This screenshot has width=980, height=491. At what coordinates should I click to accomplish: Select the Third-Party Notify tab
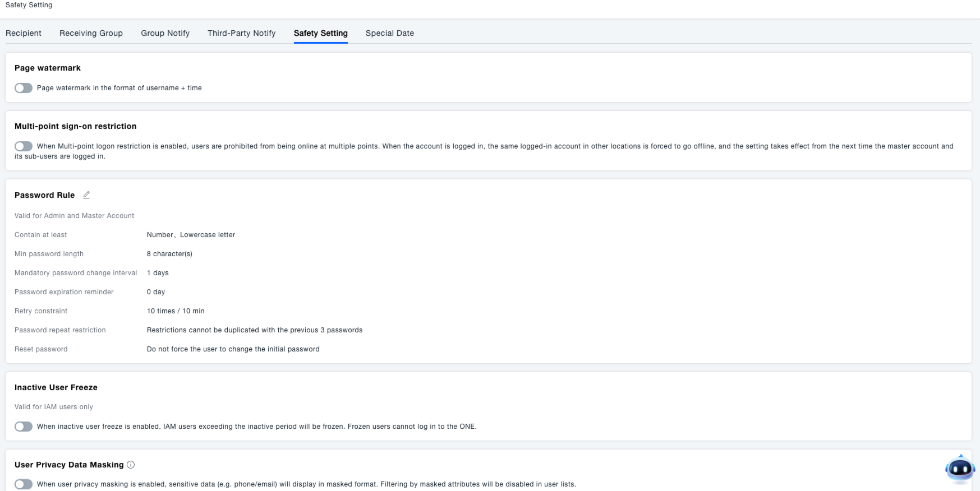(241, 33)
